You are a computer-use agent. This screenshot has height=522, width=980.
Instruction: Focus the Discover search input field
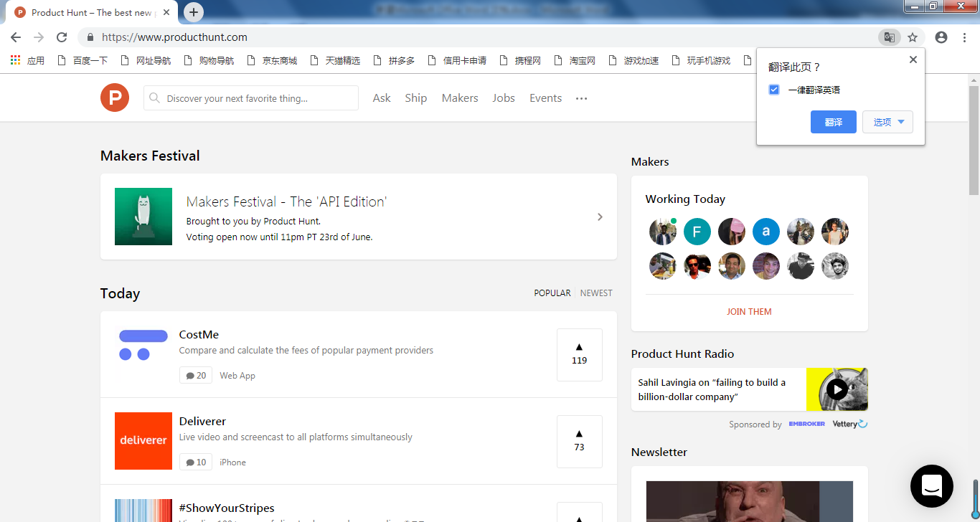tap(251, 98)
